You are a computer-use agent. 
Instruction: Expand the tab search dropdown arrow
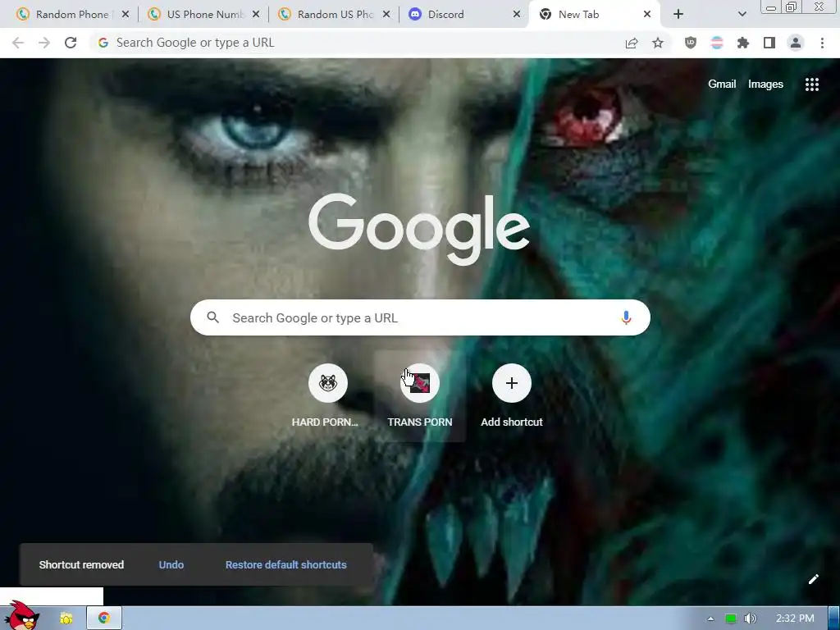(742, 15)
